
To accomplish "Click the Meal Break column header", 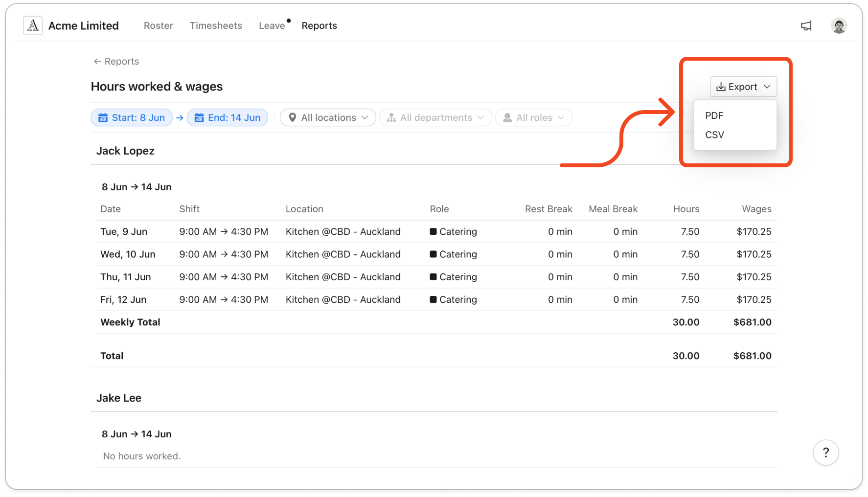I will pos(613,209).
